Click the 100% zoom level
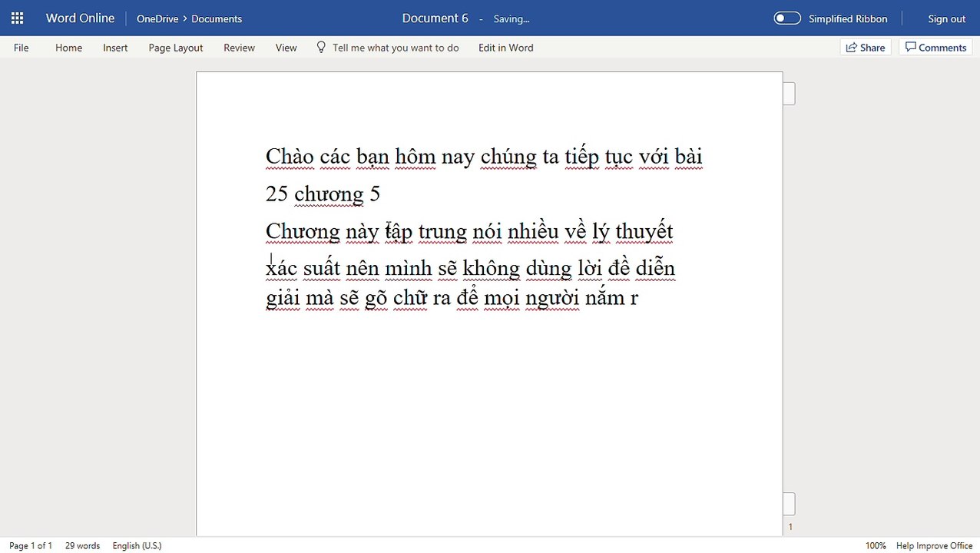 click(x=876, y=545)
